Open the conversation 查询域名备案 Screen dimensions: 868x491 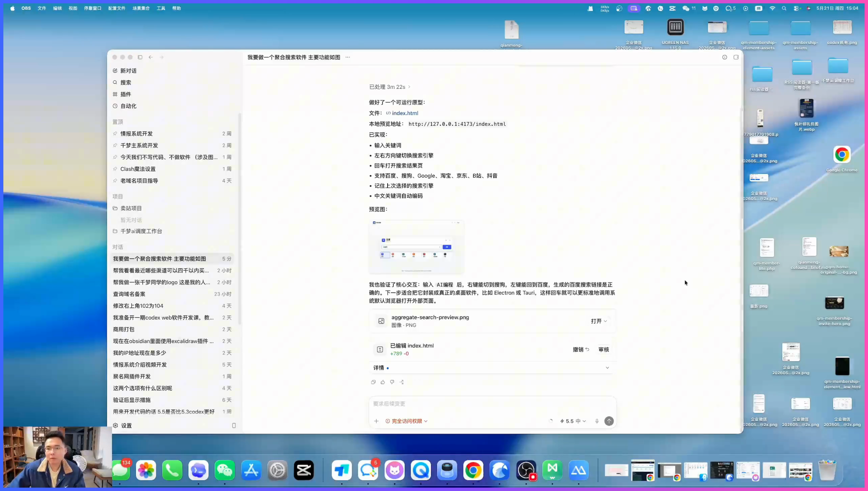click(x=173, y=294)
